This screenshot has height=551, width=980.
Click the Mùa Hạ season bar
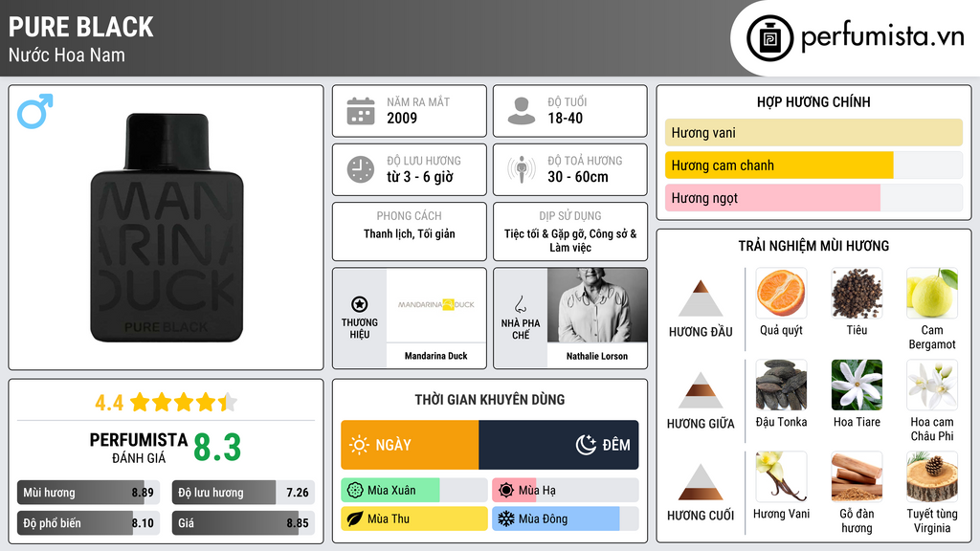565,491
